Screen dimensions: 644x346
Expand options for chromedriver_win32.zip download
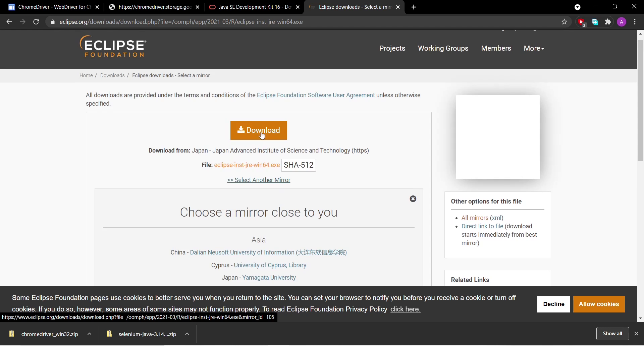coord(90,334)
